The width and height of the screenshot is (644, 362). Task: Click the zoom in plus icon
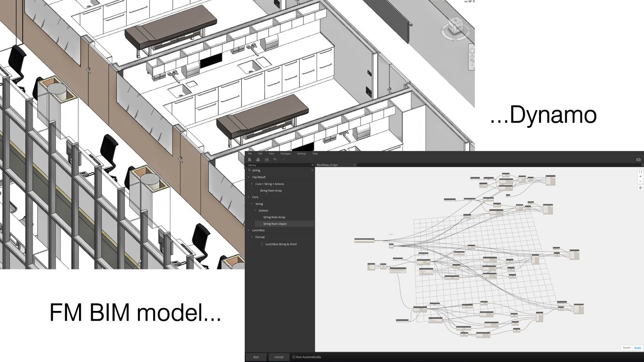pyautogui.click(x=641, y=177)
